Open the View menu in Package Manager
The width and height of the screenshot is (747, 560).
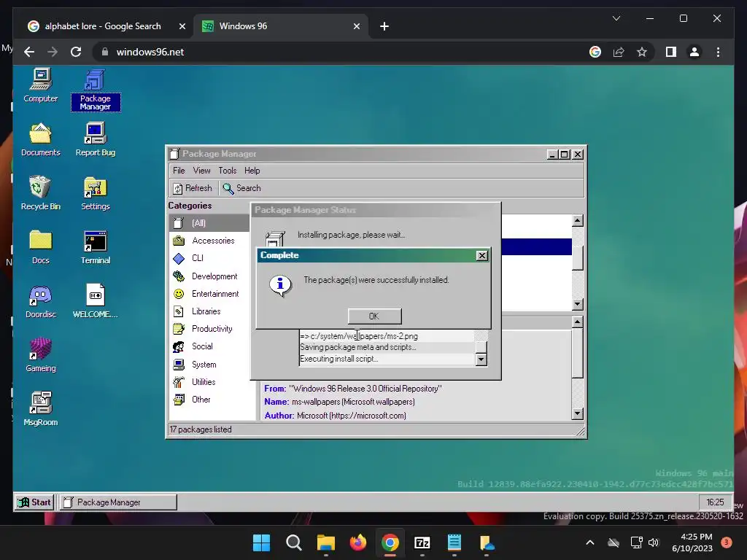click(x=201, y=171)
